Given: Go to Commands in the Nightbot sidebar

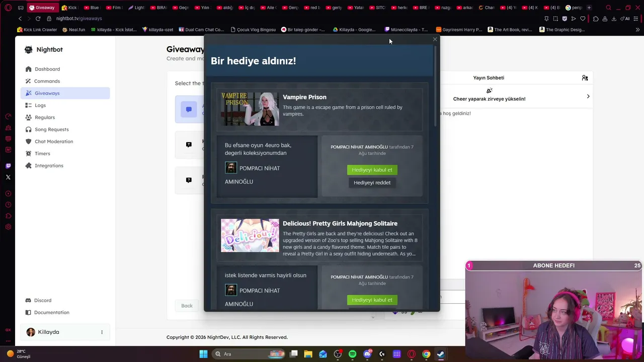Looking at the screenshot, I should tap(65, 81).
